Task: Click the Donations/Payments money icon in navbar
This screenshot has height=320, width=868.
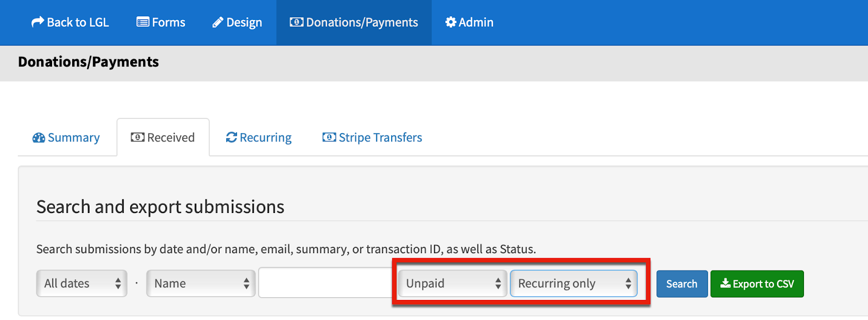Action: [x=296, y=22]
